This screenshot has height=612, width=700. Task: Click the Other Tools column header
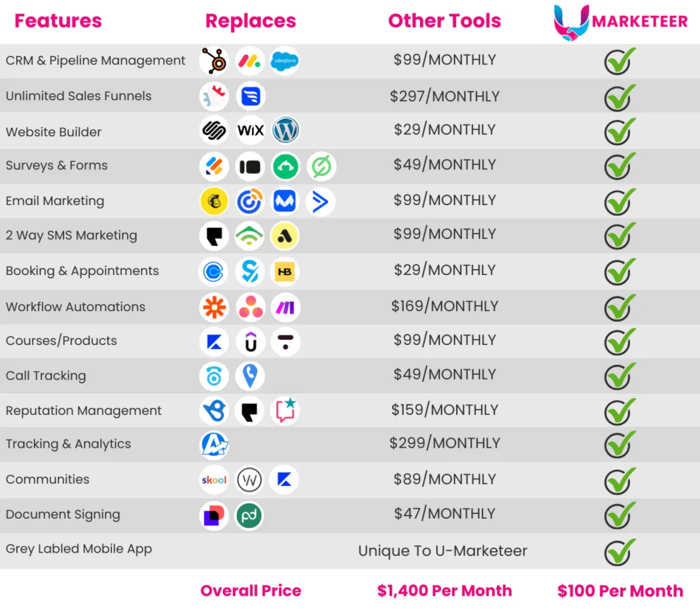click(x=444, y=21)
